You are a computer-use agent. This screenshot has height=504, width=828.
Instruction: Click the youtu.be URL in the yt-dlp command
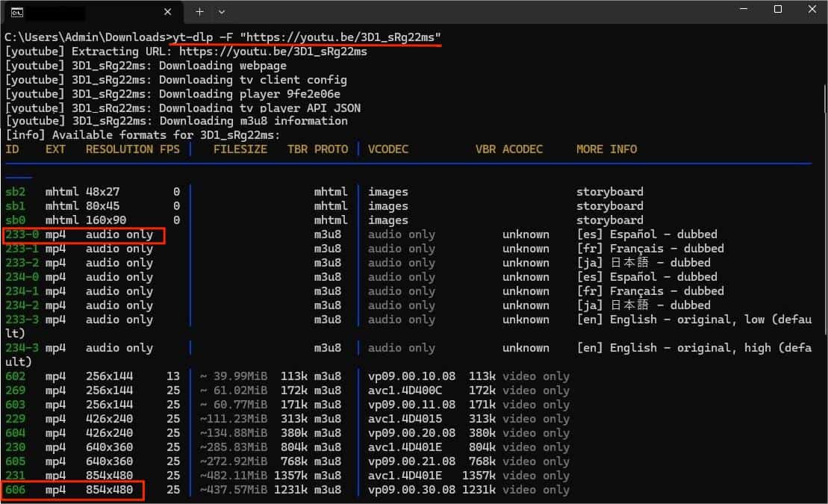tap(340, 37)
